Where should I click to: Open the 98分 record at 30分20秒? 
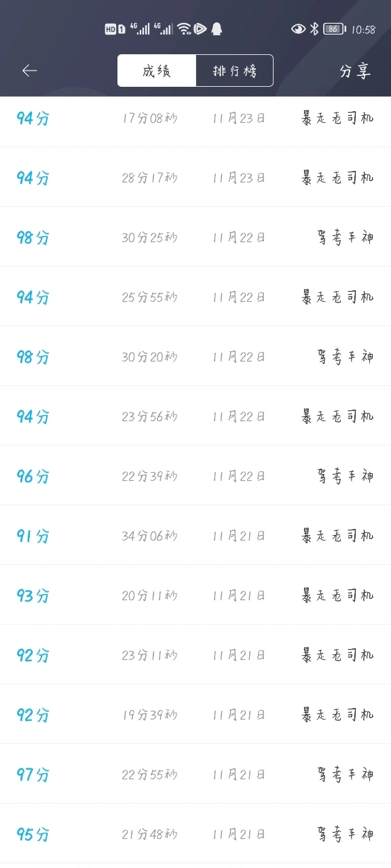[195, 356]
